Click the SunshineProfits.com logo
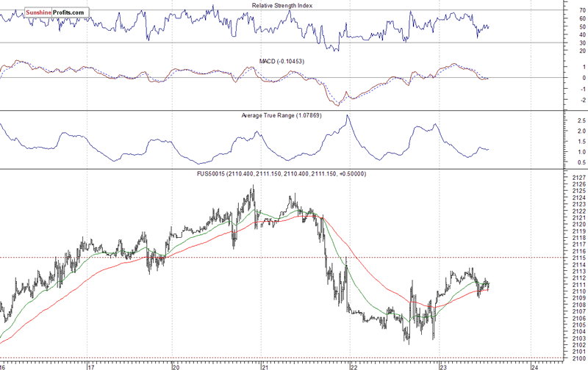 tap(57, 12)
